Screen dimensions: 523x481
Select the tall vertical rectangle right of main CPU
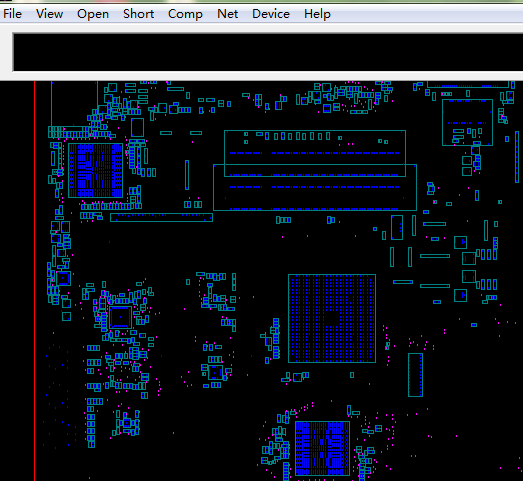(x=415, y=375)
